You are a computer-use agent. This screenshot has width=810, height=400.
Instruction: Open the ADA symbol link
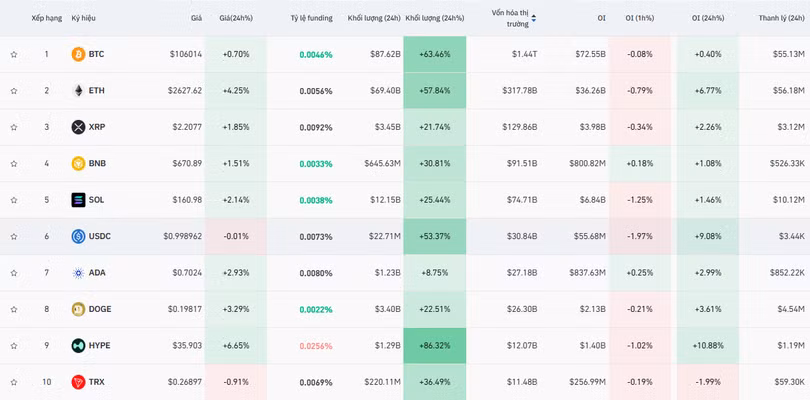click(97, 273)
